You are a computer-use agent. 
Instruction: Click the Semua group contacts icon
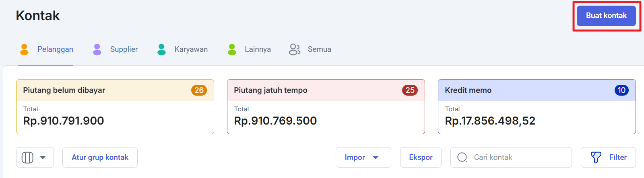pos(295,49)
